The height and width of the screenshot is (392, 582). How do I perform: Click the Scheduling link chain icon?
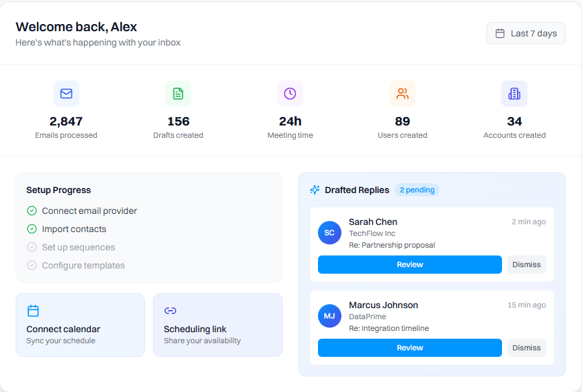tap(170, 311)
